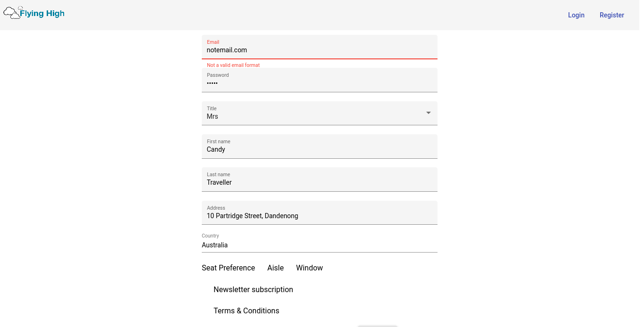Open the Login page link
Viewport: 644px width, 327px height.
point(576,15)
